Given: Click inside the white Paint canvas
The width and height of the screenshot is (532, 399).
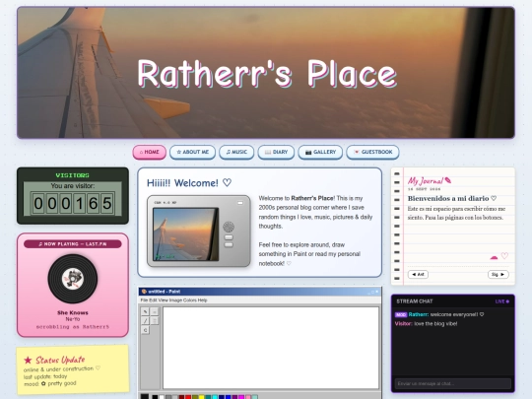Looking at the screenshot, I should pos(271,348).
